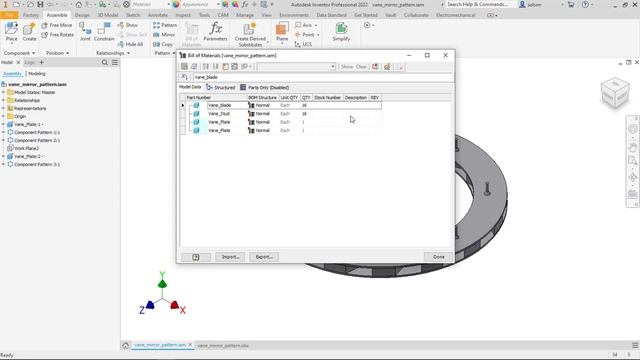
Task: Click the ViewCube in the viewport
Action: [615, 93]
